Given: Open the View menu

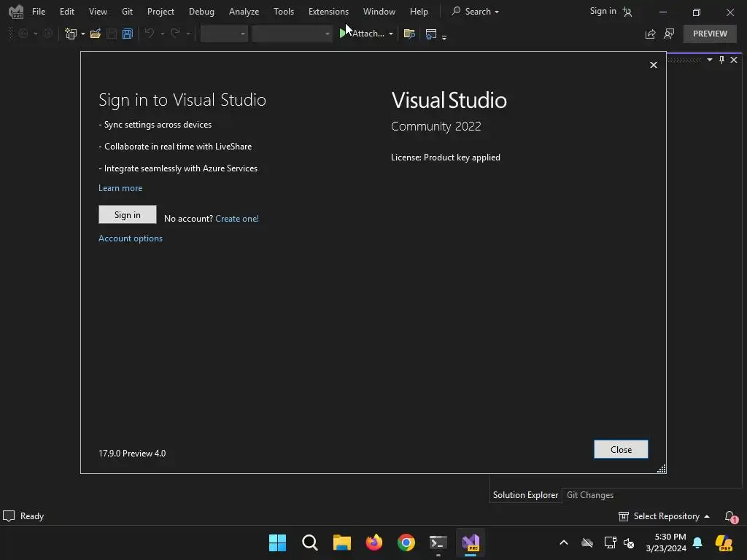Looking at the screenshot, I should pyautogui.click(x=98, y=12).
